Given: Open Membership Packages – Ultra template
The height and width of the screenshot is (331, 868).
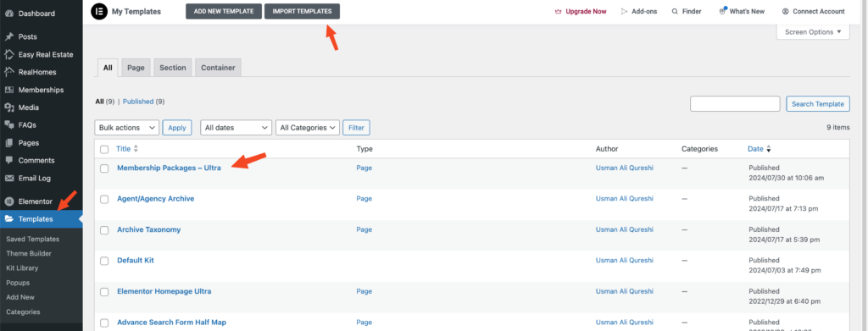Looking at the screenshot, I should click(169, 168).
